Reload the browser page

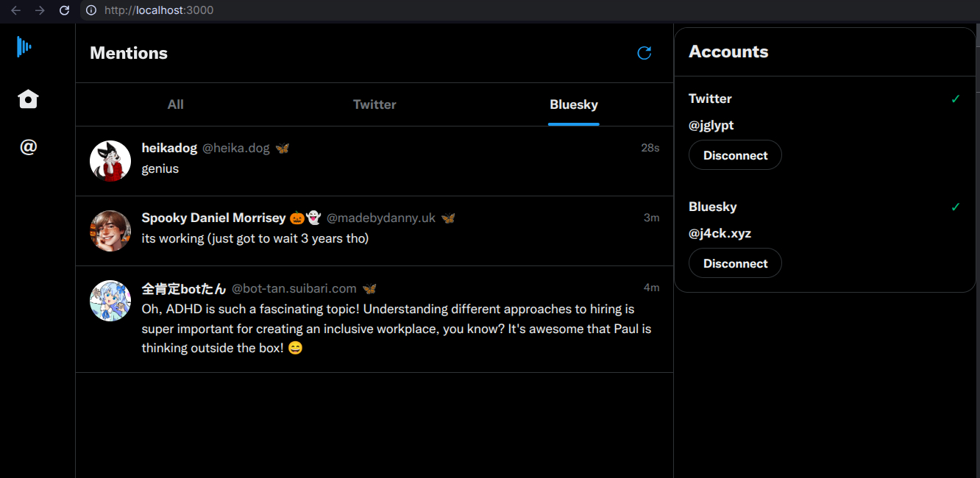64,10
